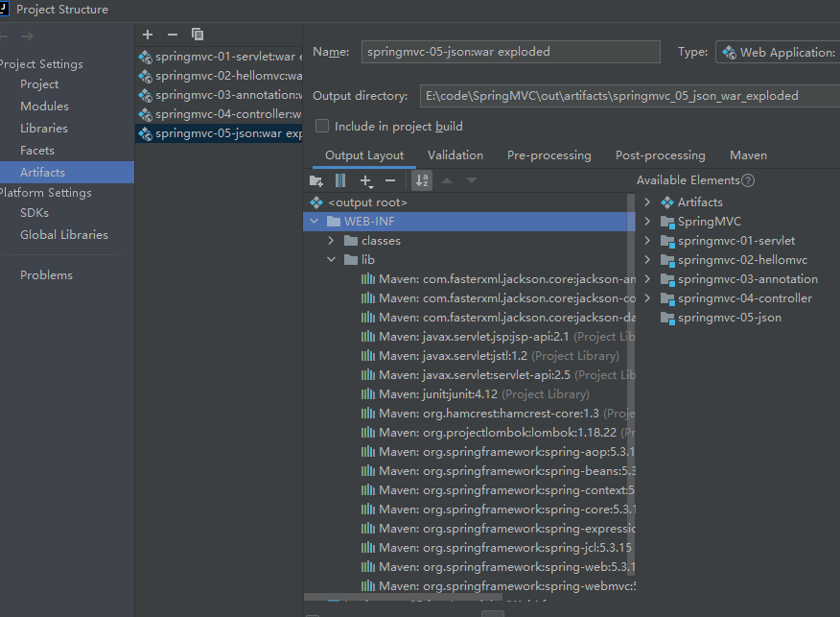The image size is (840, 617).
Task: Remove element from output layout
Action: [x=390, y=181]
